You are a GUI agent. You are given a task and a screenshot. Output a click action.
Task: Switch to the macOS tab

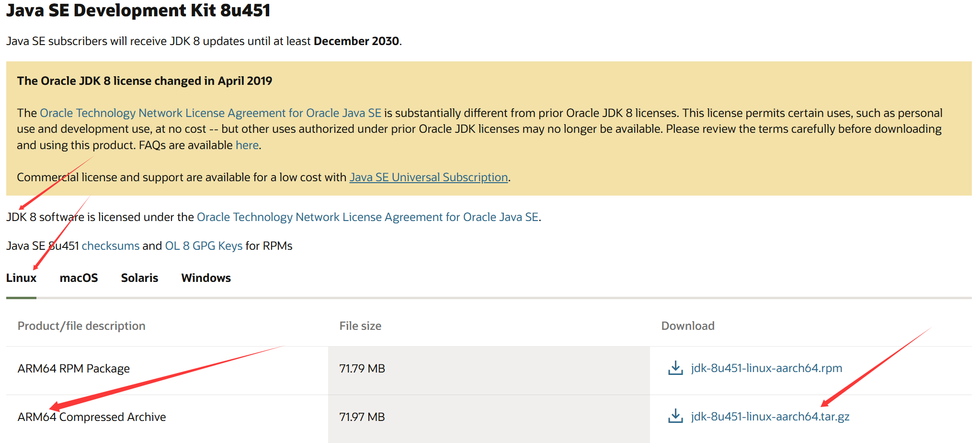point(79,278)
